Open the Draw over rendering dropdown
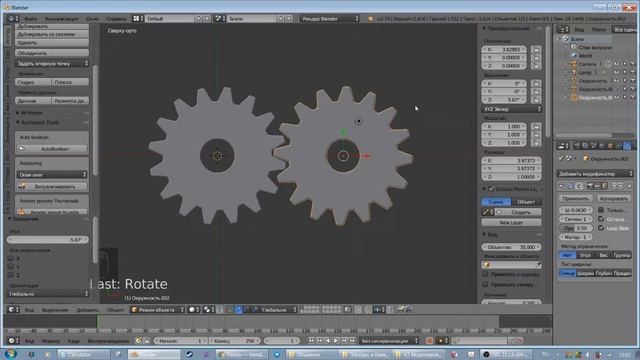The width and height of the screenshot is (640, 360). (x=52, y=175)
